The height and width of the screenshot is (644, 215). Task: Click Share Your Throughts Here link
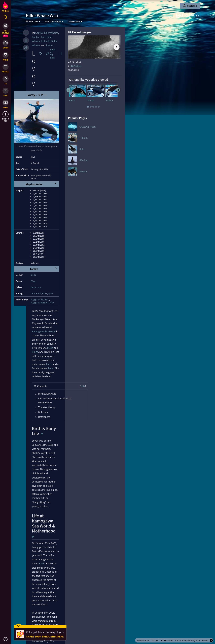pos(45,637)
